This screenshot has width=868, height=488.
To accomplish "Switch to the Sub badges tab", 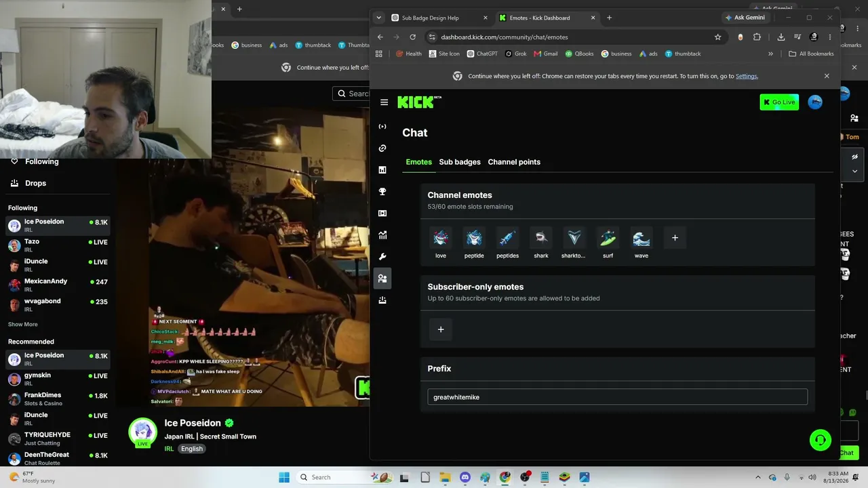I will [x=460, y=162].
